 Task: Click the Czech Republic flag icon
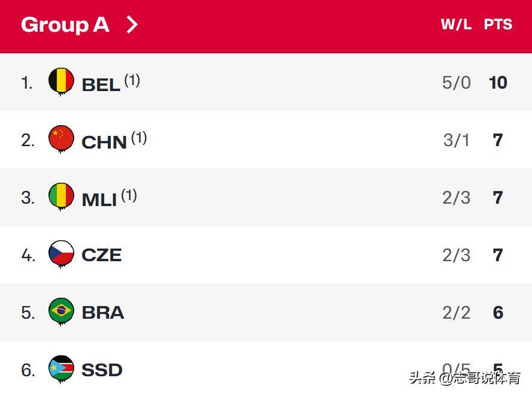point(61,254)
